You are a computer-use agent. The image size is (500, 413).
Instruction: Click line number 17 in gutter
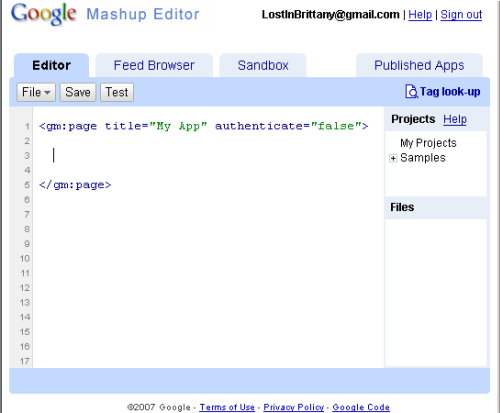point(25,361)
